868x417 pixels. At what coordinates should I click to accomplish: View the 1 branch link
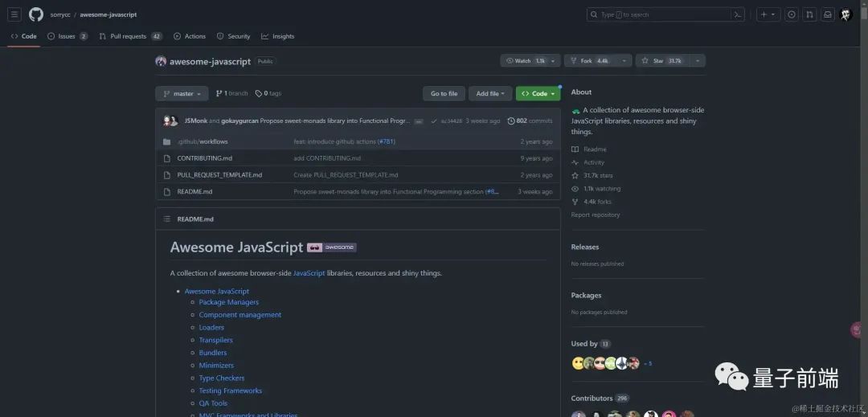click(232, 93)
